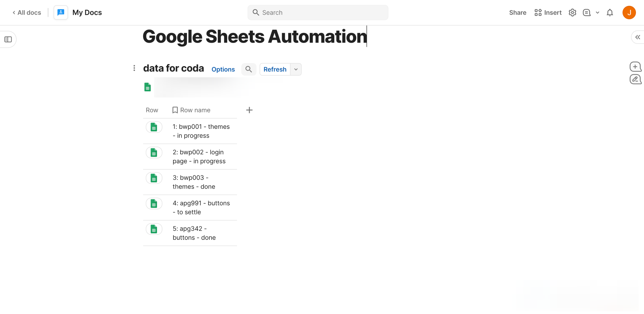Open Google Sheets icon for row bwp001

click(x=154, y=127)
